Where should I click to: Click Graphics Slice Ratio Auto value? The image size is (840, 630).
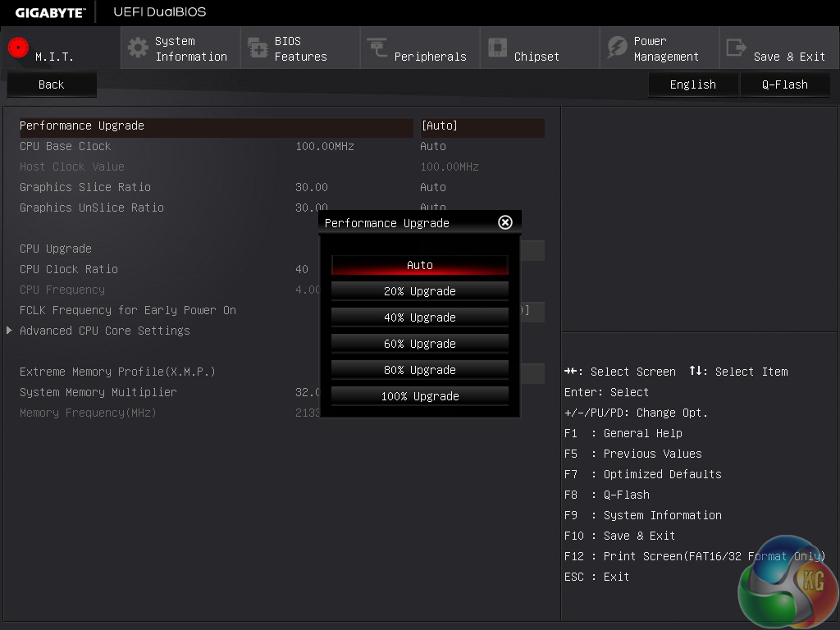tap(433, 187)
